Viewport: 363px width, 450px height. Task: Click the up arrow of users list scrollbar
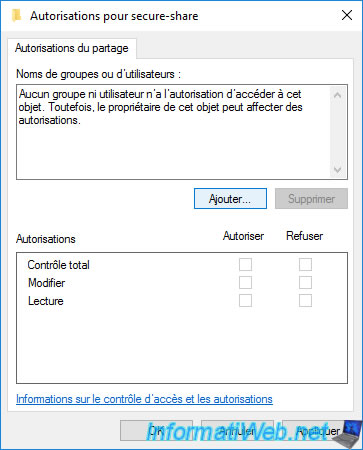point(337,95)
